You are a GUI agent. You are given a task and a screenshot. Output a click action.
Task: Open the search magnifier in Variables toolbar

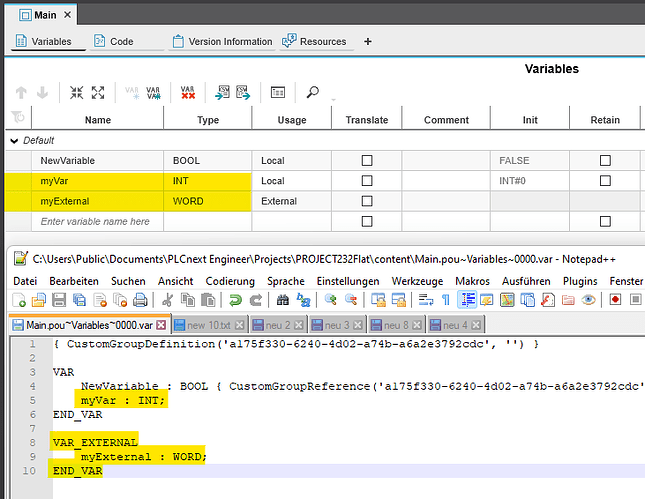point(313,92)
